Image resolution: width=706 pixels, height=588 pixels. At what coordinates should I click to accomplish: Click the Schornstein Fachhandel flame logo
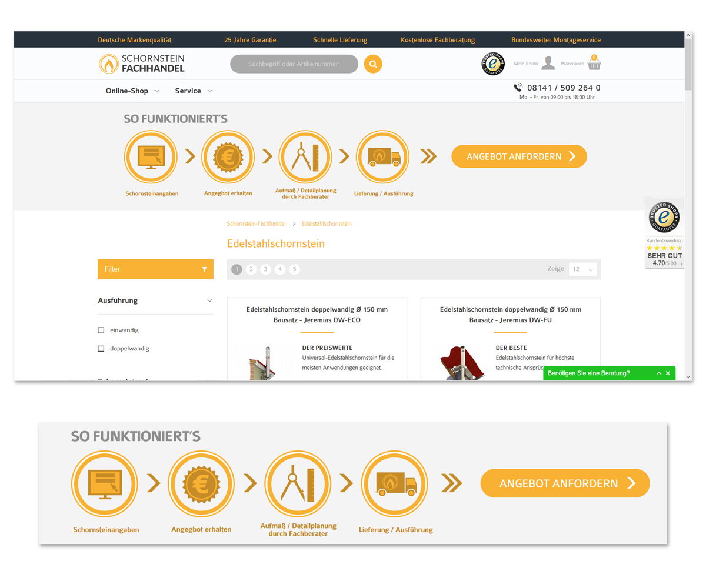(108, 64)
